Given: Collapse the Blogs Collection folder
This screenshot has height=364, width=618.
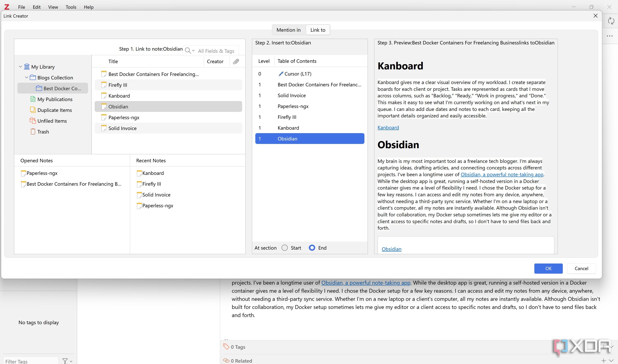Looking at the screenshot, I should [x=27, y=77].
